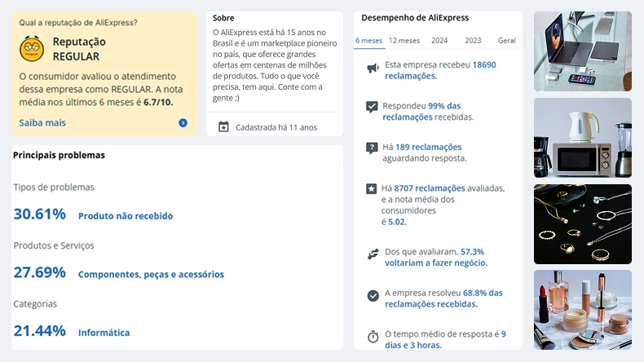Click the 30.61% percentage value
Viewport: 644px width, 362px height.
point(39,214)
